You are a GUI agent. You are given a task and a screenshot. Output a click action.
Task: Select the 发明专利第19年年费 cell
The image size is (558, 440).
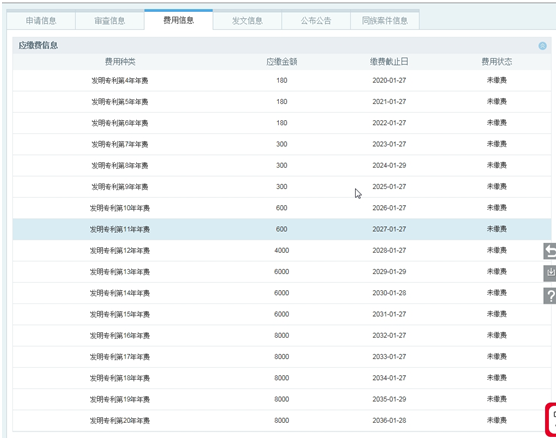pos(120,399)
